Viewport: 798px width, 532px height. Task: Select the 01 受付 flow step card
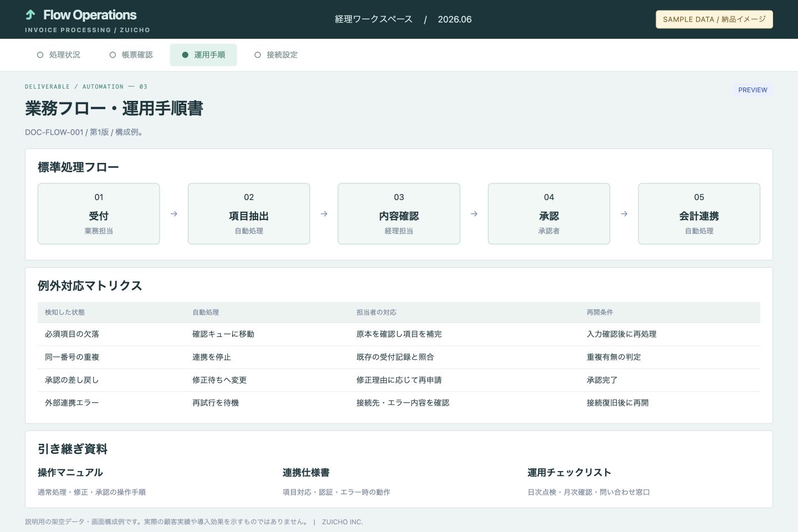click(99, 214)
